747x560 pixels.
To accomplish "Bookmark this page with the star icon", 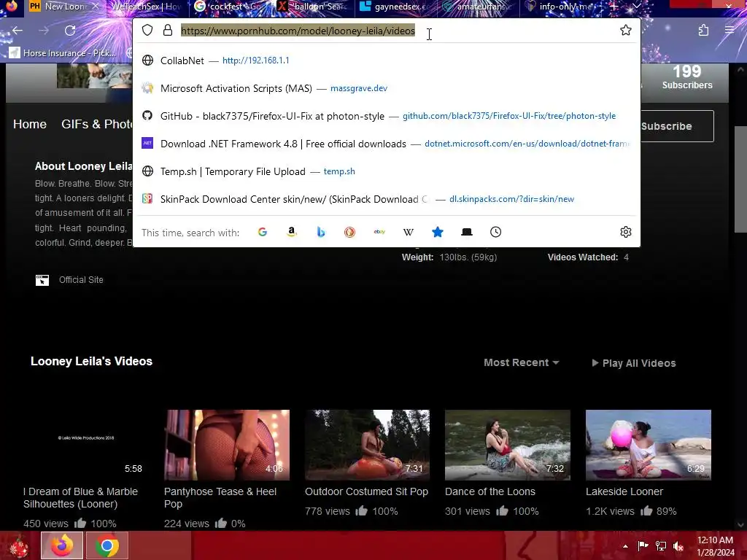I will pyautogui.click(x=625, y=30).
